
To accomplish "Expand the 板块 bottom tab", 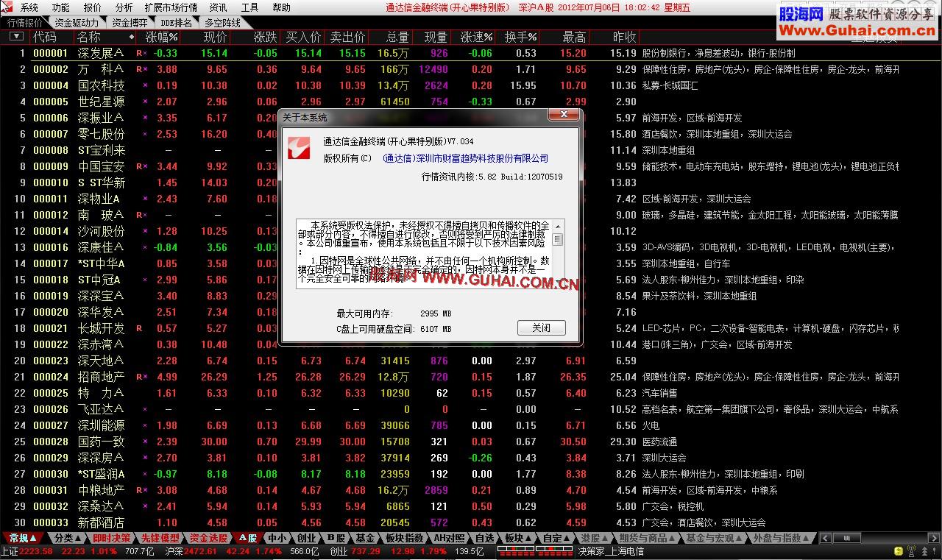I will coord(518,539).
